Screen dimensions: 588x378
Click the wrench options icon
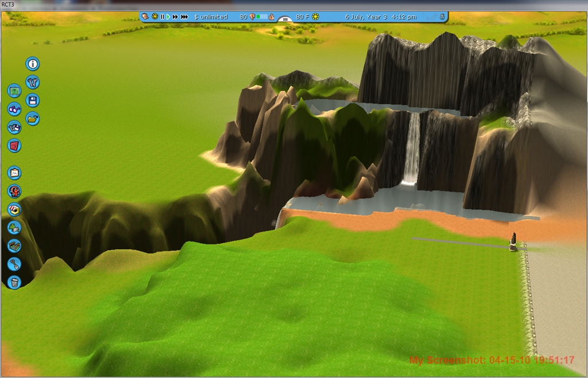point(33,82)
